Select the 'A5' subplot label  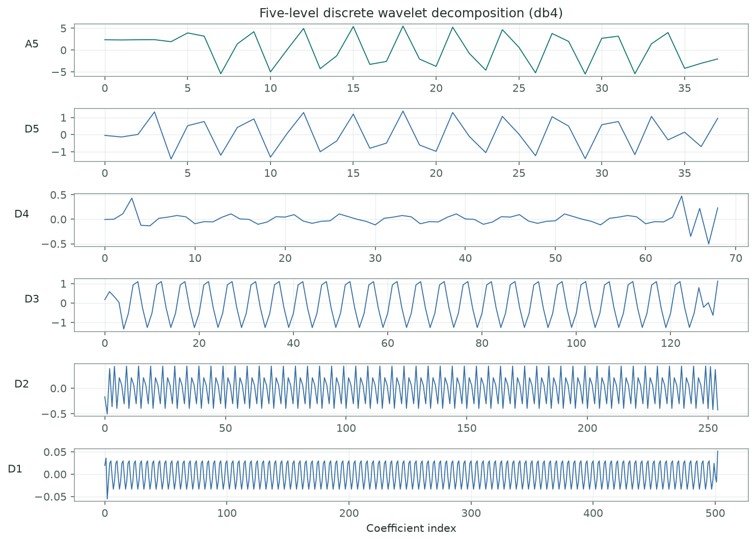[32, 44]
